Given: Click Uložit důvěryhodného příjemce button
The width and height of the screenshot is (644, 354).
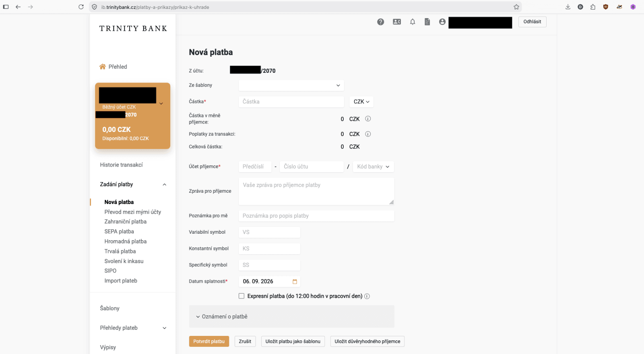Looking at the screenshot, I should tap(367, 342).
